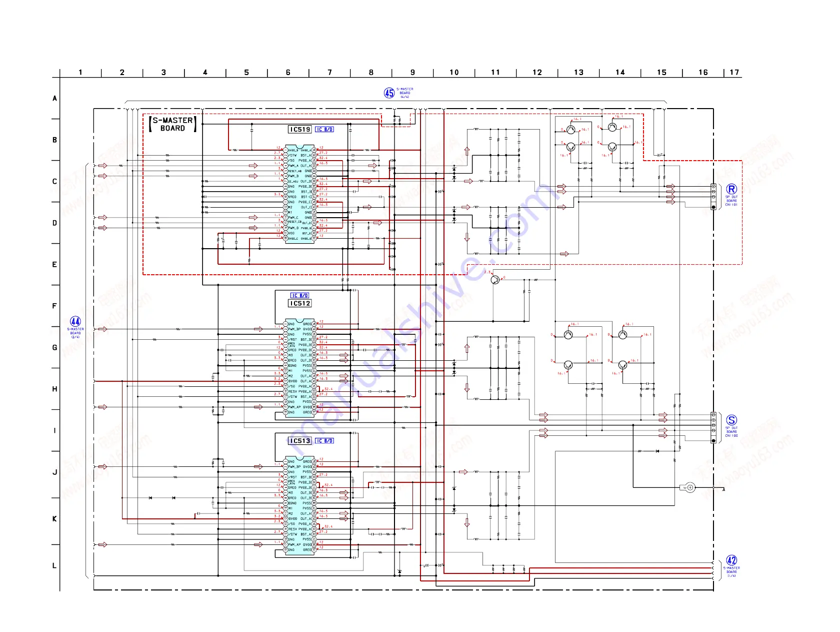Image resolution: width=840 pixels, height=632 pixels.
Task: Click the M2 pin label on IC519
Action: pyautogui.click(x=290, y=207)
